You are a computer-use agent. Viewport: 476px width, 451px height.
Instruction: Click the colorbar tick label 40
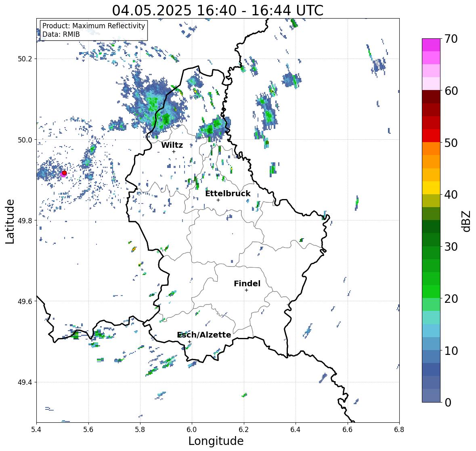[451, 195]
